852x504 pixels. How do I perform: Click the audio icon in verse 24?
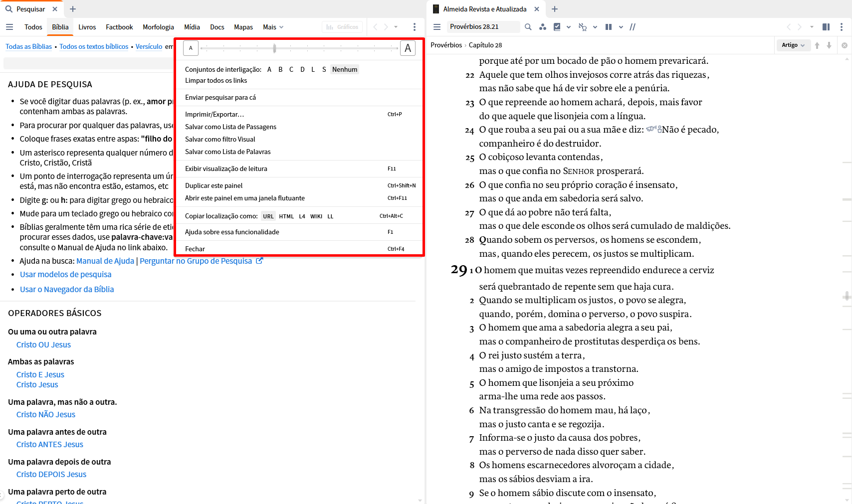pyautogui.click(x=654, y=129)
